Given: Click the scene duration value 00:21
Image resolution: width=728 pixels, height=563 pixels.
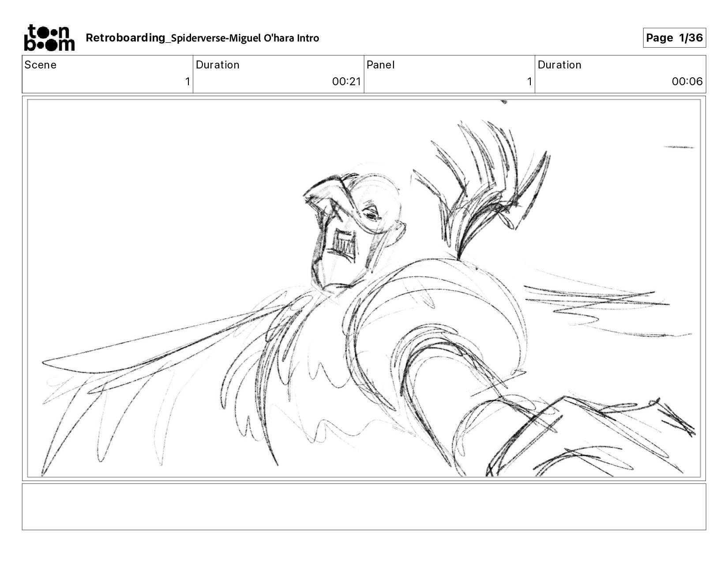Looking at the screenshot, I should pos(346,82).
